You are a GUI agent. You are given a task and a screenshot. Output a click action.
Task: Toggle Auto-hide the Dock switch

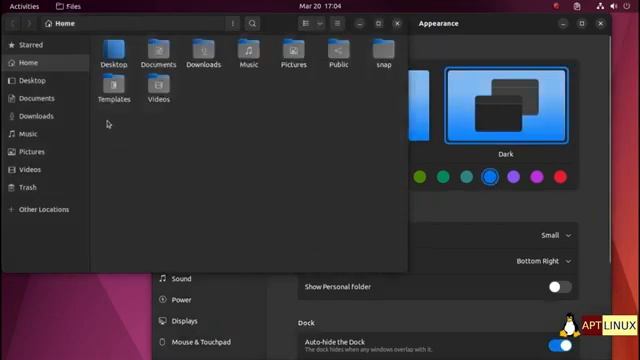coord(560,346)
